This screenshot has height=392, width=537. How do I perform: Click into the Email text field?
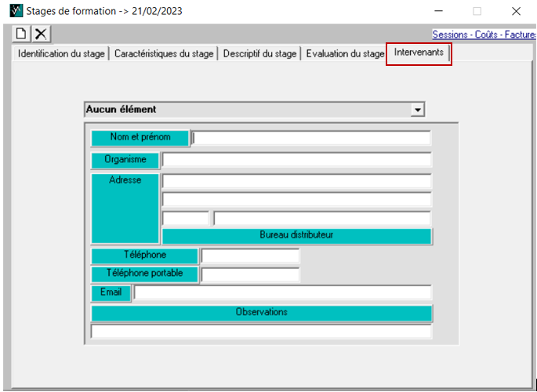coord(282,293)
